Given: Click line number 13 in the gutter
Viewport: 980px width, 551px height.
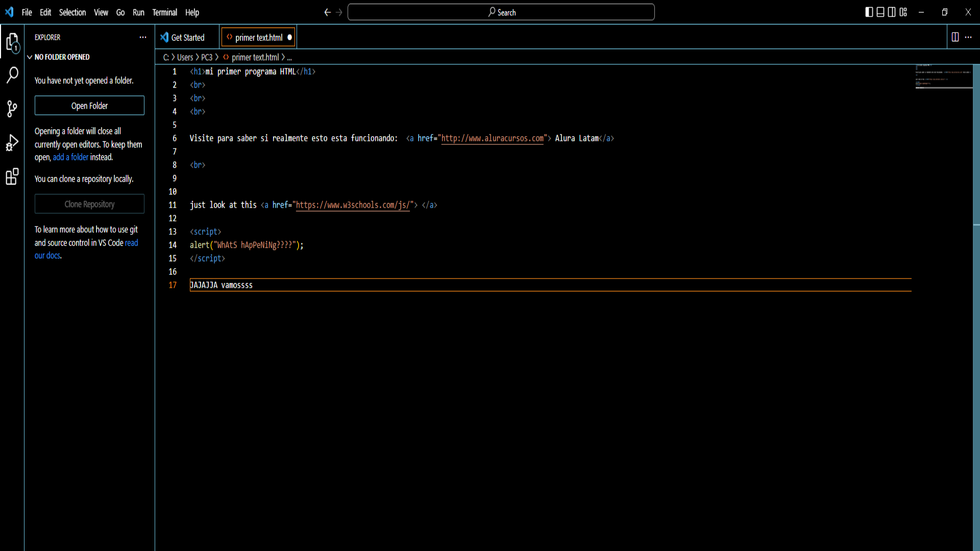Looking at the screenshot, I should pyautogui.click(x=173, y=232).
